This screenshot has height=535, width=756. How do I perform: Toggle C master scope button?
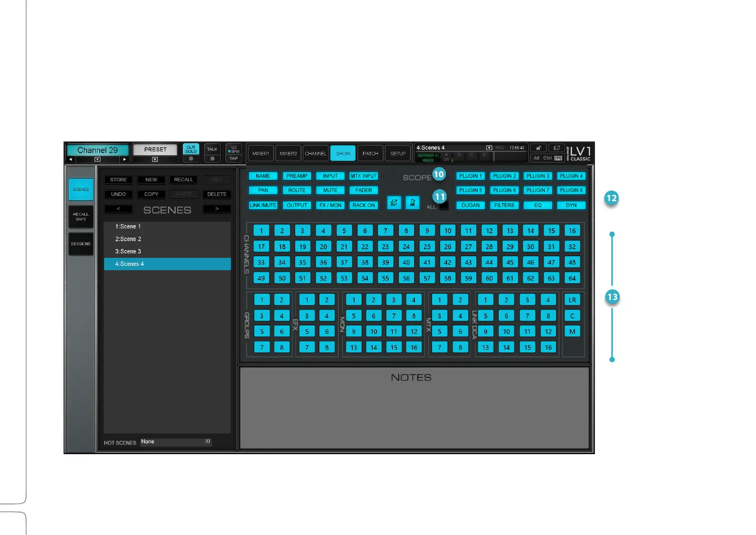pos(572,316)
